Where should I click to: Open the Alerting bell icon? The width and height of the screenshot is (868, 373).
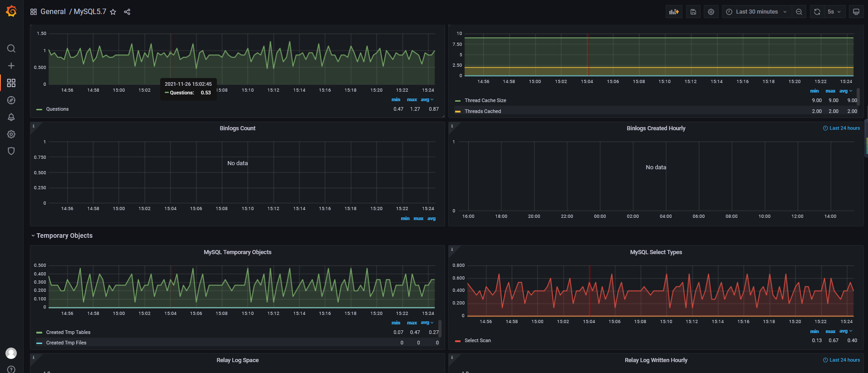pyautogui.click(x=11, y=117)
